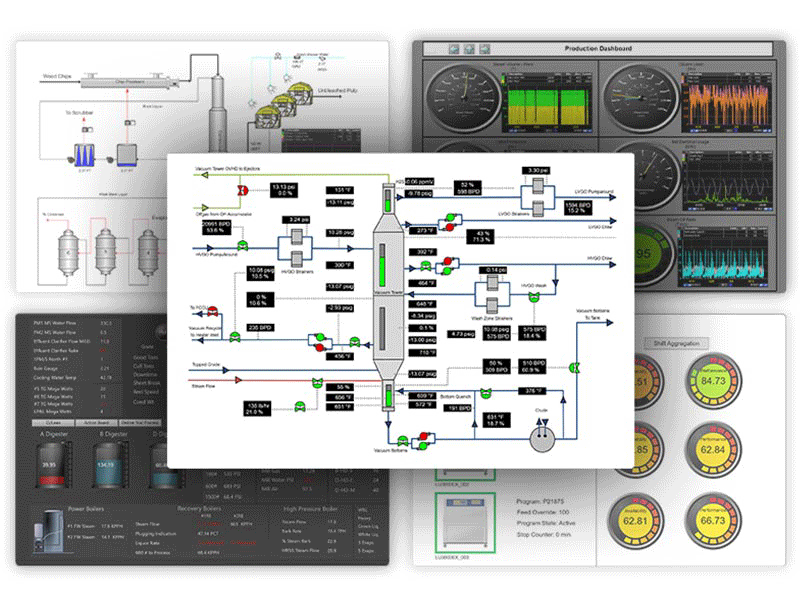Click the 376 °F readout box

coord(533,391)
